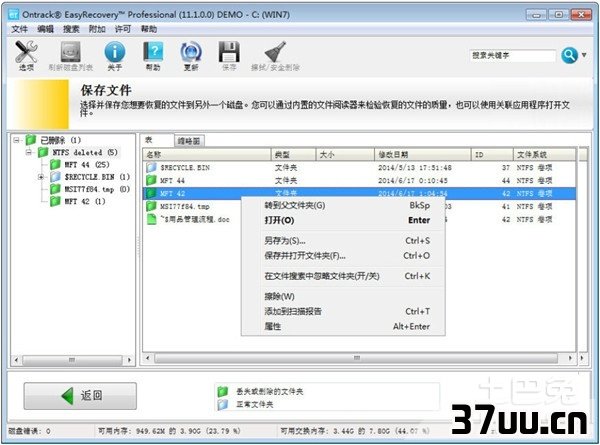Click the 磁盘错误: 0 status entry
This screenshot has width=600, height=445.
(x=29, y=431)
